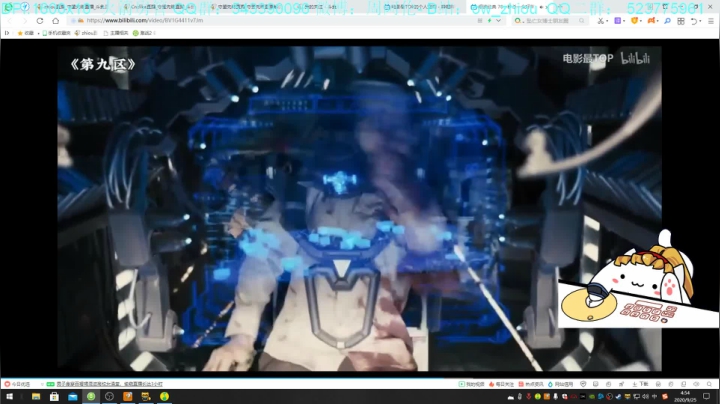Open File Explorer from the taskbar
Screen dimensions: 720x404
[x=36, y=397]
